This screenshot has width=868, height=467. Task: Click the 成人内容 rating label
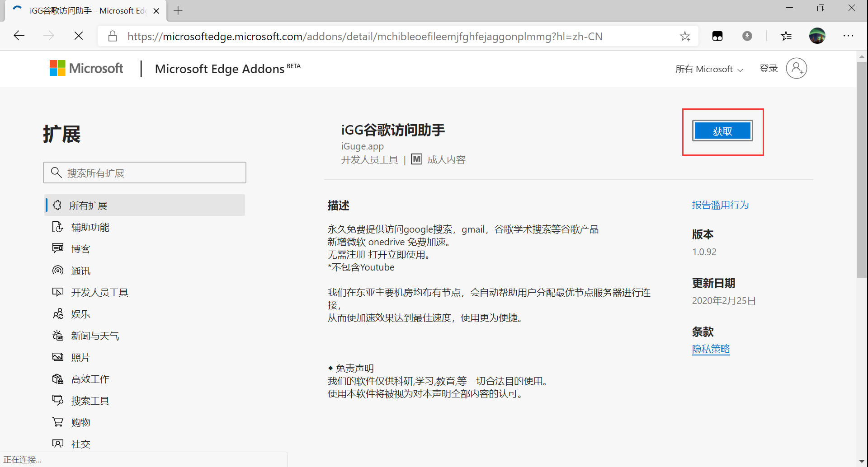[446, 160]
